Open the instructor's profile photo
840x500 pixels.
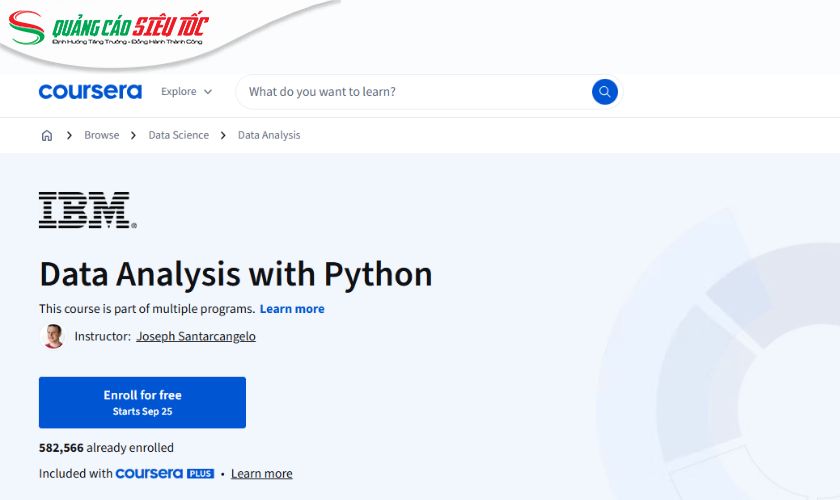click(x=52, y=337)
